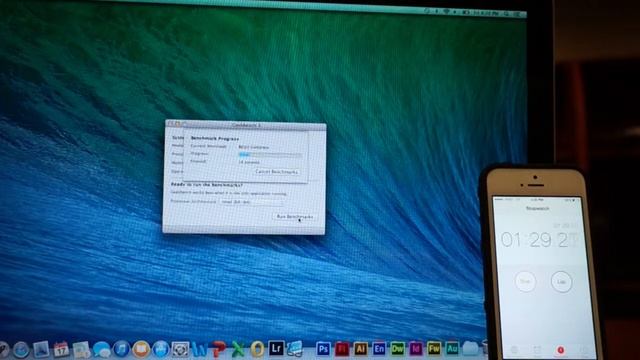
Task: Launch Microsoft Excel from the dock
Action: [238, 349]
